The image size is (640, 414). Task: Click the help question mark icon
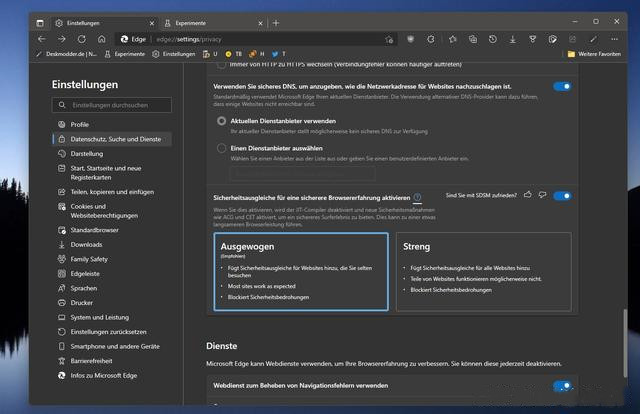click(x=418, y=198)
